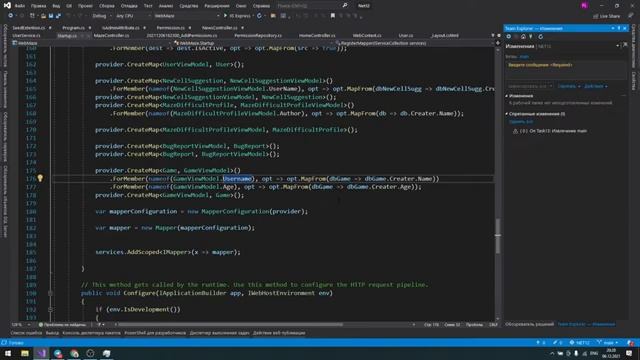
Task: Click the Solution Explorer tab link
Action: 530,324
